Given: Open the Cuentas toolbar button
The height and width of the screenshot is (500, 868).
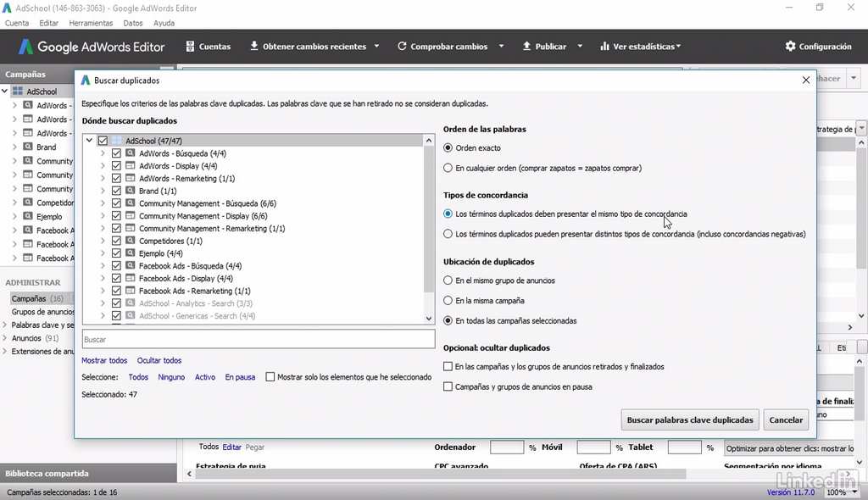Looking at the screenshot, I should point(209,47).
